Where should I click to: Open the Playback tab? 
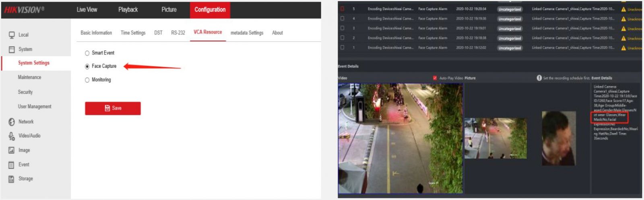128,10
